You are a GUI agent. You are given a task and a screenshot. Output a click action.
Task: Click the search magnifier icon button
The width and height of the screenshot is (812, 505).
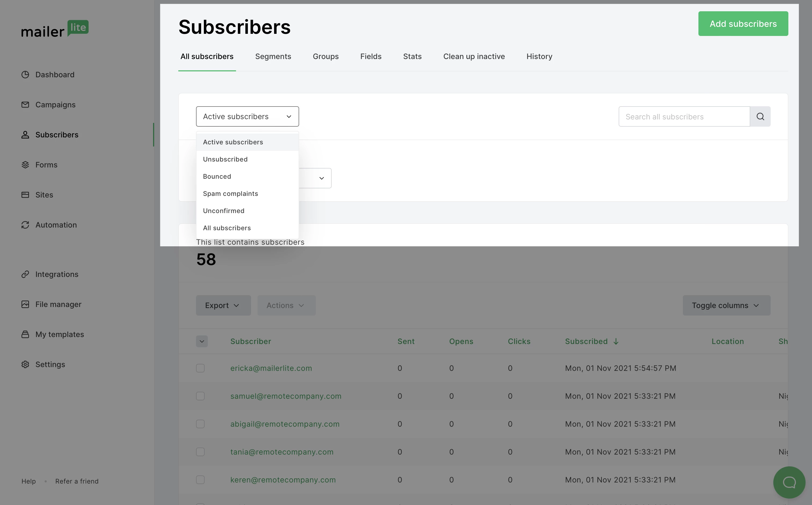tap(760, 116)
